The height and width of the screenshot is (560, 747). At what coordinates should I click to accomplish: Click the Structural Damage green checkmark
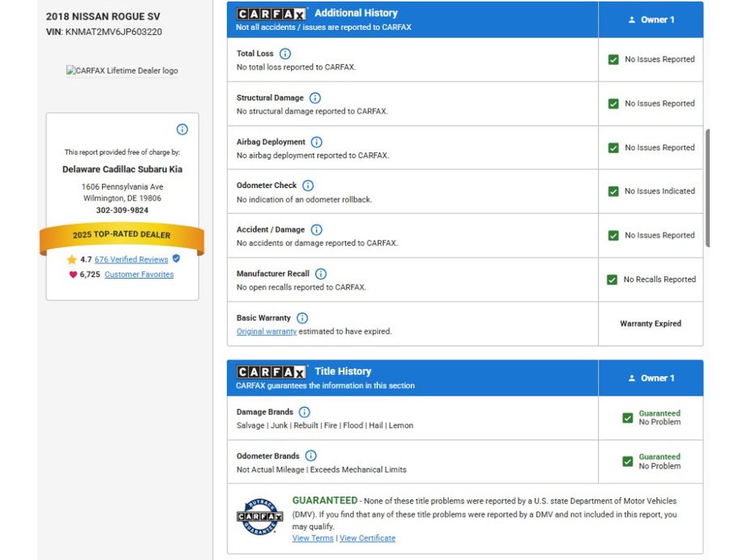pos(613,104)
